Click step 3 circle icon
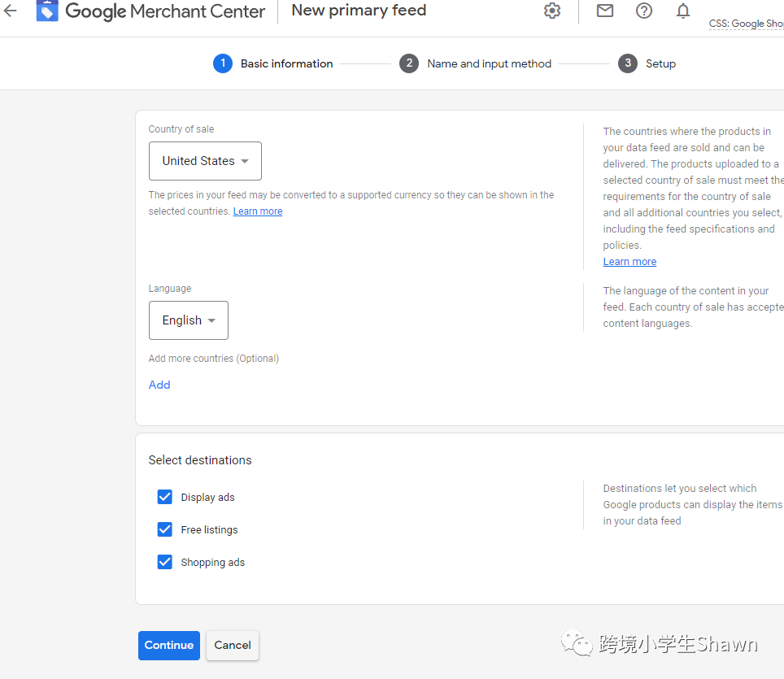The height and width of the screenshot is (679, 784). (x=627, y=63)
